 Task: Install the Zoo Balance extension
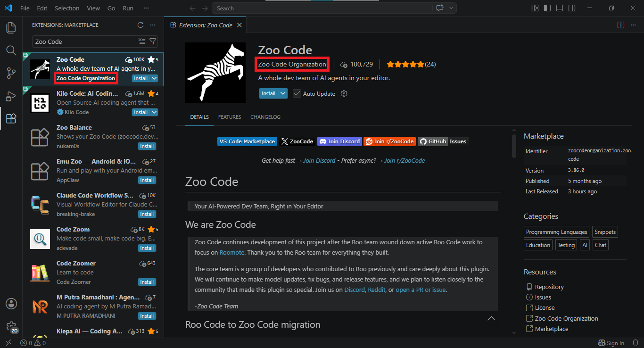pyautogui.click(x=147, y=146)
